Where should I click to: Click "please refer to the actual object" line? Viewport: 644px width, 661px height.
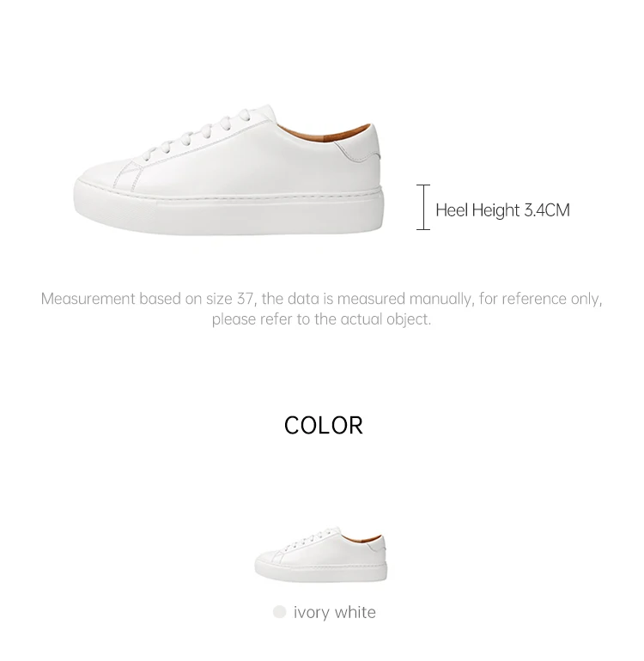321,319
